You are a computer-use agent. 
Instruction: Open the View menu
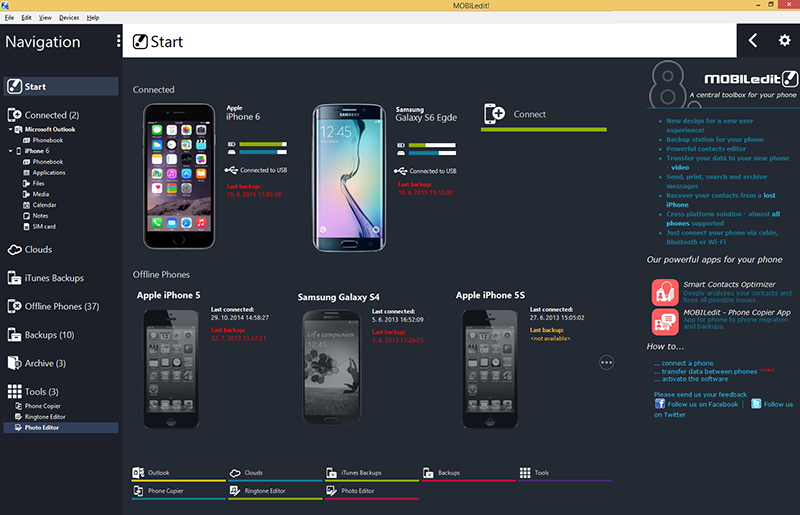coord(45,17)
